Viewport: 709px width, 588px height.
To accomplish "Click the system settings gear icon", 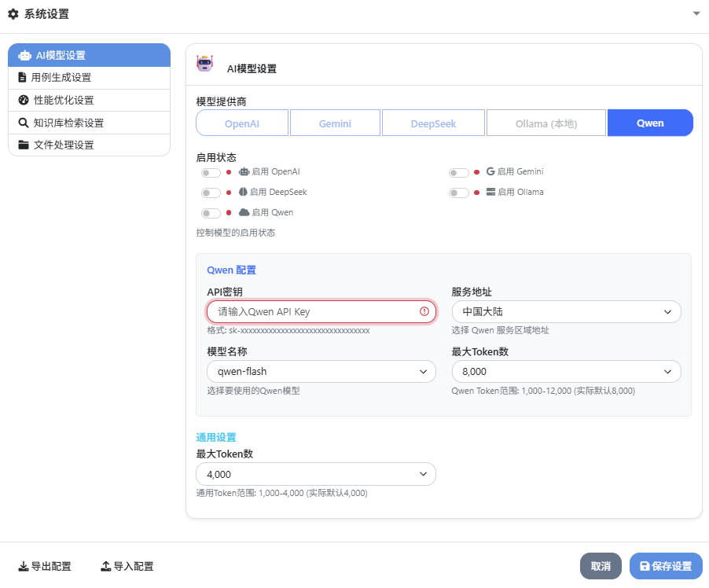I will coord(13,14).
